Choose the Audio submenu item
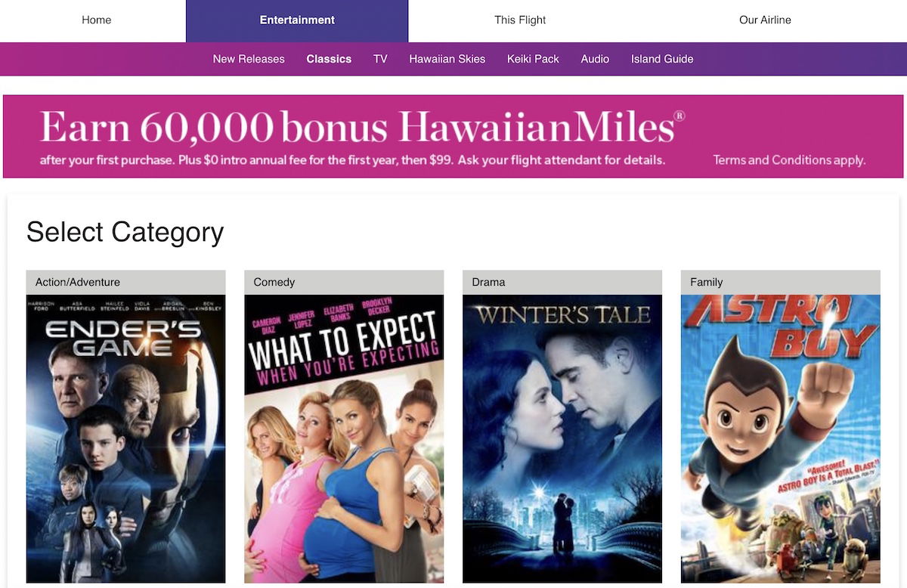The height and width of the screenshot is (588, 907). 595,59
